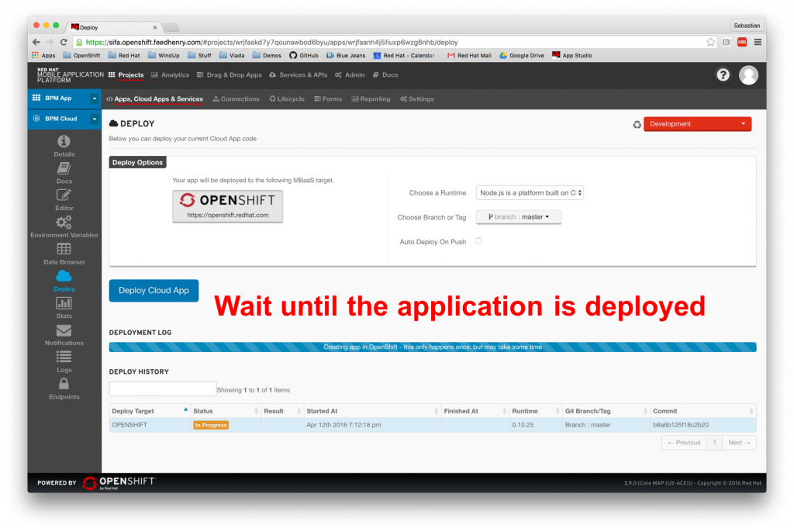This screenshot has height=532, width=794.
Task: Sort by Deploy Target column
Action: pyautogui.click(x=150, y=411)
